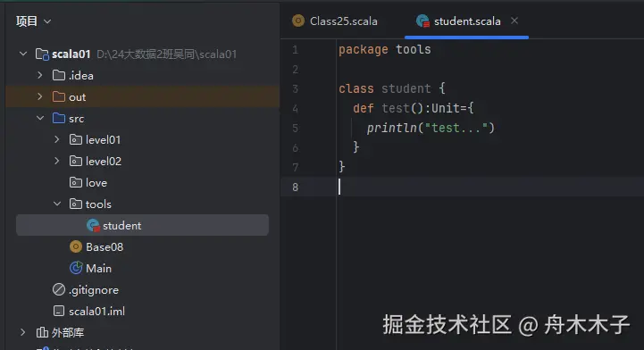Close the student.scala tab
The image size is (644, 350).
click(x=514, y=21)
